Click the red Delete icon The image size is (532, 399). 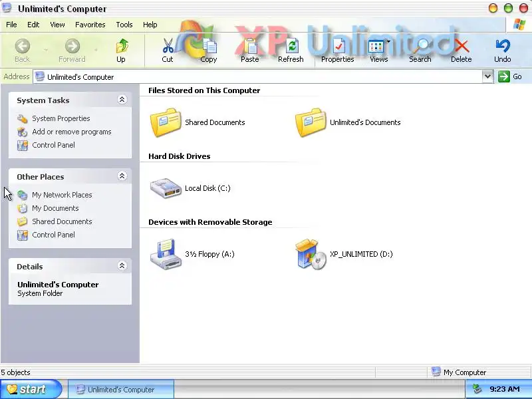tap(462, 46)
